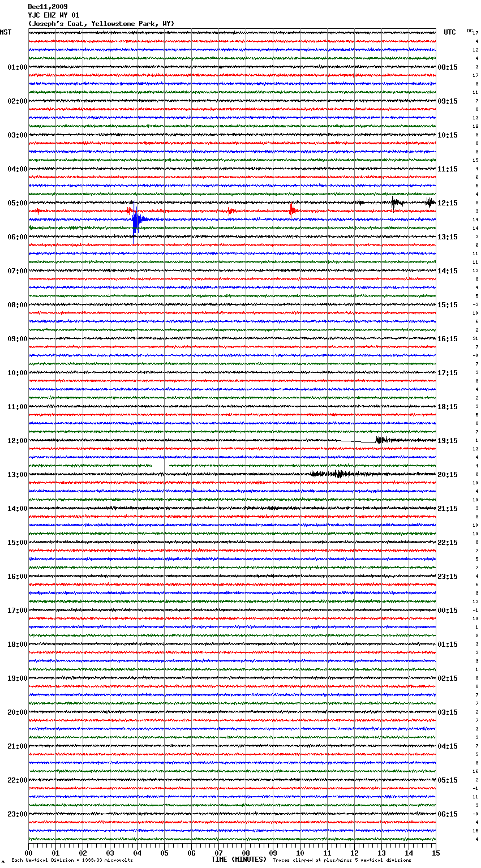Select the 01:00 MST hour label
The width and height of the screenshot is (481, 868).
click(x=17, y=67)
